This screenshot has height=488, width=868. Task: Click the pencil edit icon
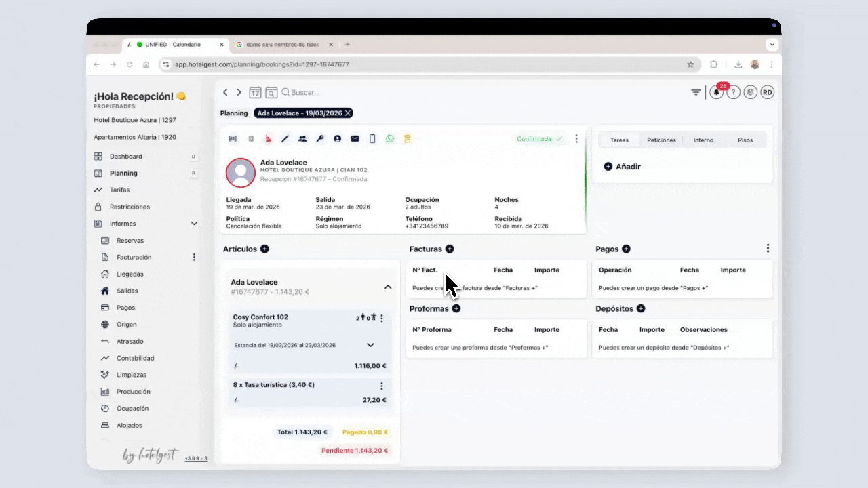285,139
